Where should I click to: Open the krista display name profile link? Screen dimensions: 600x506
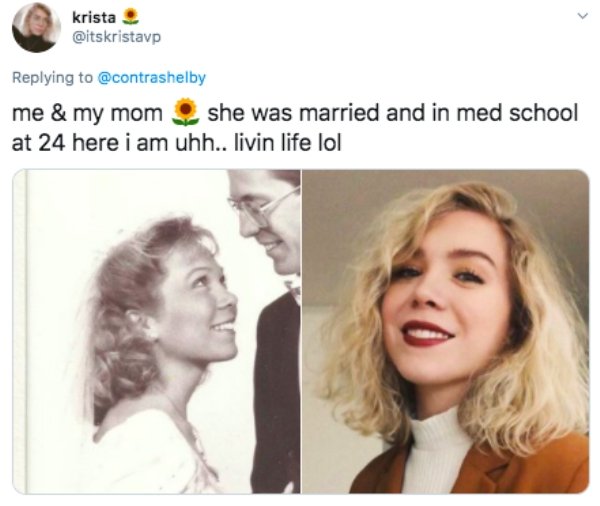[94, 17]
